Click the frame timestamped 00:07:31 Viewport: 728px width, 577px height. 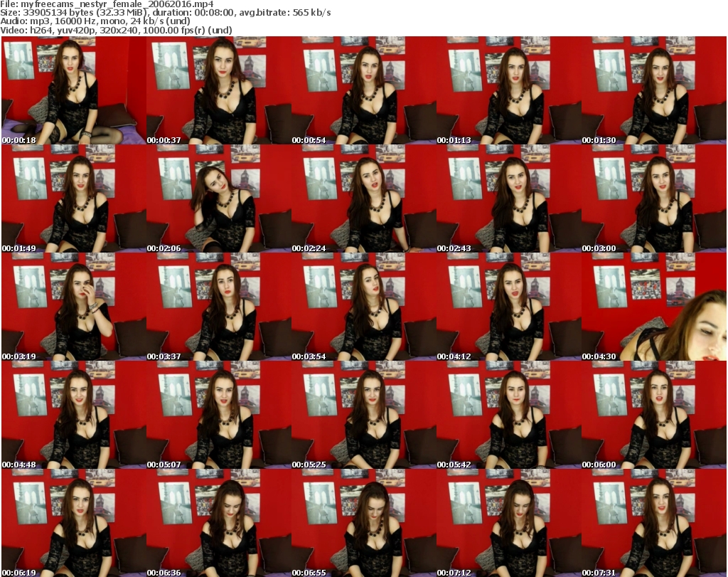click(x=654, y=523)
